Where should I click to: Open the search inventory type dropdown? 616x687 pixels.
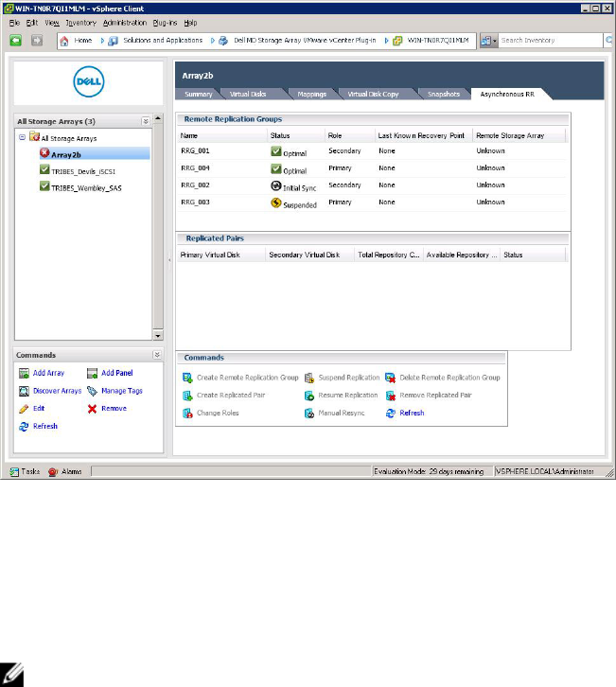tap(489, 41)
